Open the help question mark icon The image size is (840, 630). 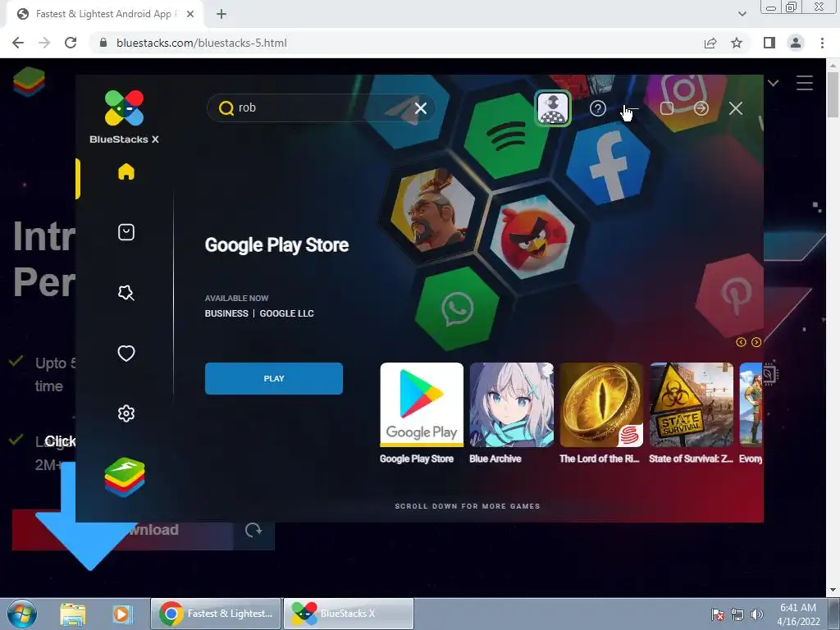[598, 108]
